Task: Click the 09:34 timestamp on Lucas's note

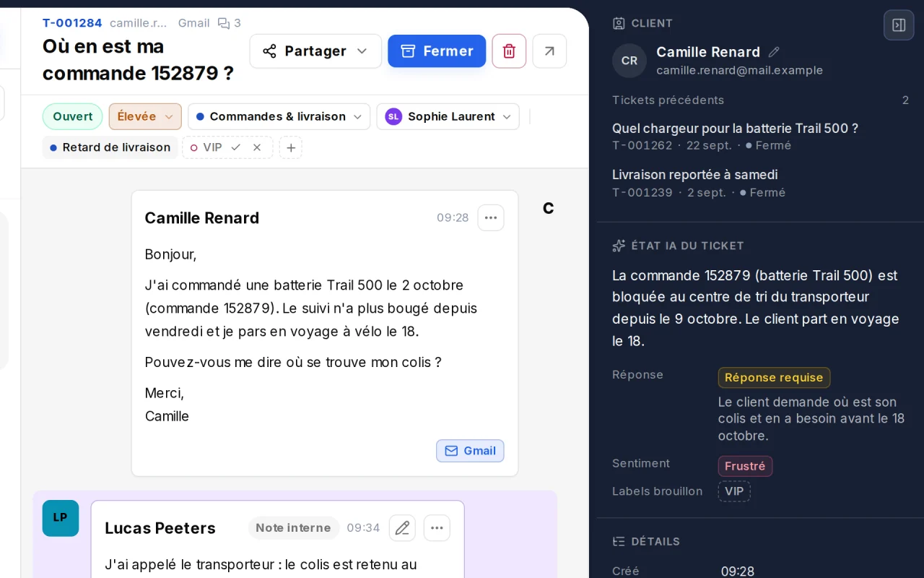Action: [363, 528]
